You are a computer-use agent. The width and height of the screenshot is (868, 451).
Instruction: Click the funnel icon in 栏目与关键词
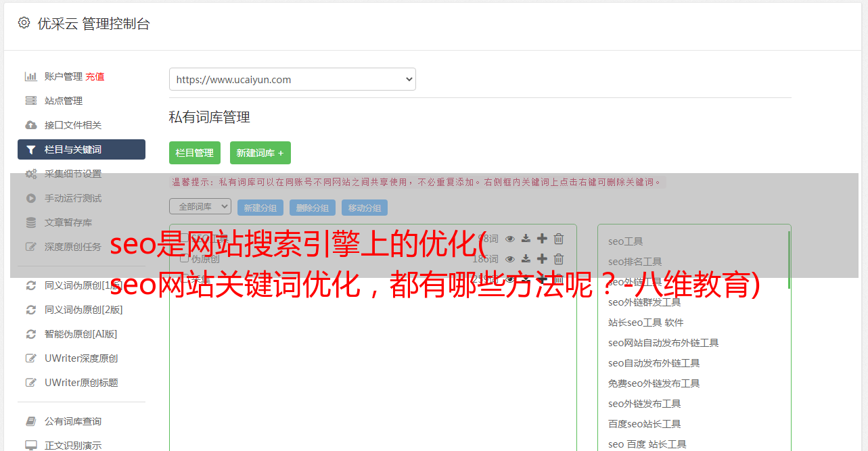pos(30,149)
